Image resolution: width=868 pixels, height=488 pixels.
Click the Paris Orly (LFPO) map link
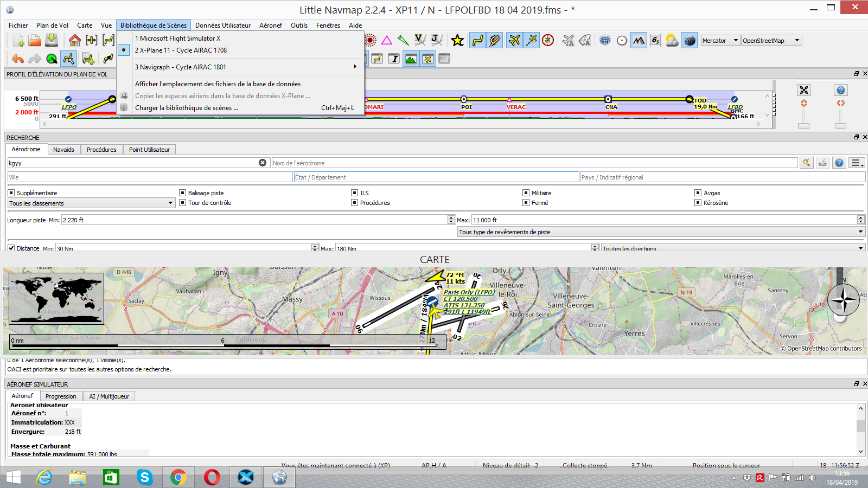click(469, 292)
